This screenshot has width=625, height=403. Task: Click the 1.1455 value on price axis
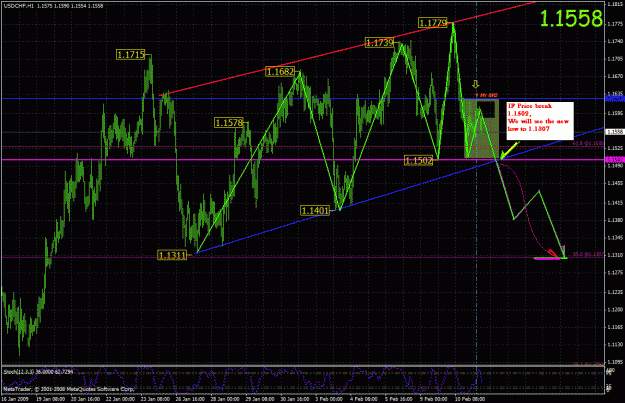[615, 183]
